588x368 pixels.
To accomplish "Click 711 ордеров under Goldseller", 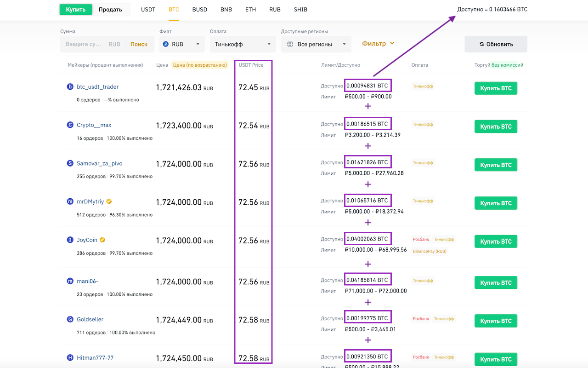I will pyautogui.click(x=91, y=333).
